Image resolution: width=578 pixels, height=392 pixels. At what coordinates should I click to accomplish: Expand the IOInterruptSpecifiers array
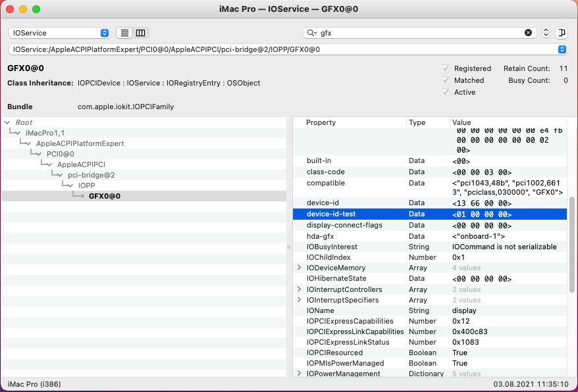[x=300, y=300]
